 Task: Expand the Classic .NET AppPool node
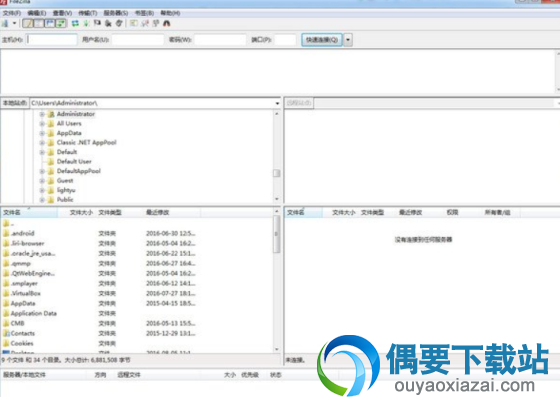pyautogui.click(x=42, y=143)
